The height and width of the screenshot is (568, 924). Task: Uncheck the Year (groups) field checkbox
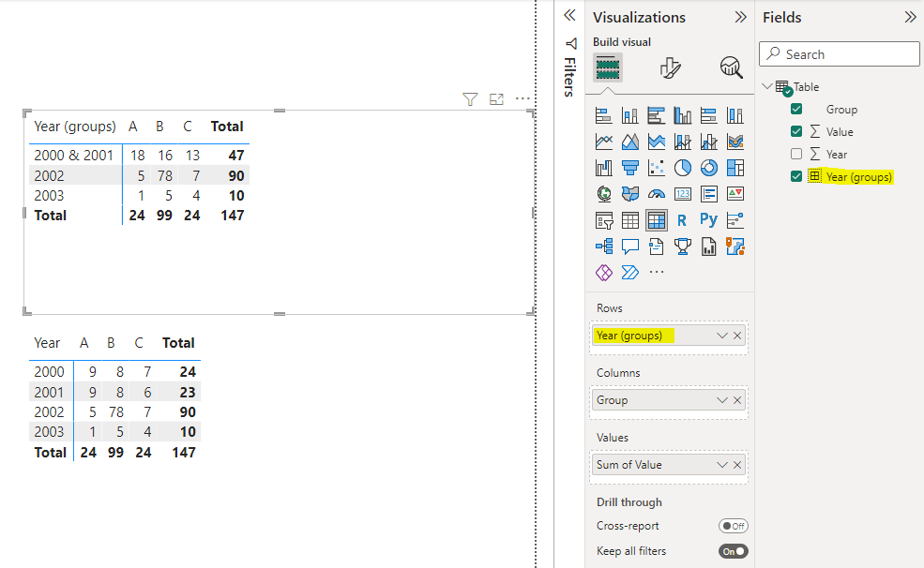(x=796, y=176)
